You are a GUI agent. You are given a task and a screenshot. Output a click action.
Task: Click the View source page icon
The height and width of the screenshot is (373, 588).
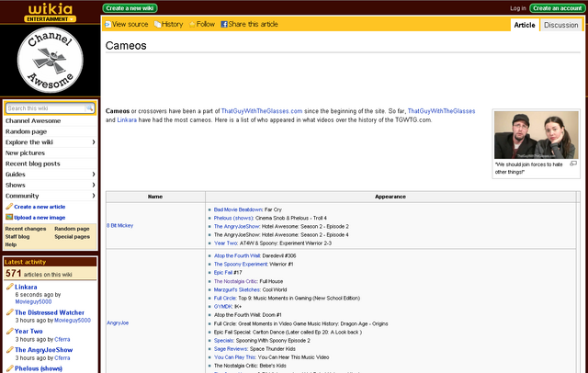coord(108,25)
